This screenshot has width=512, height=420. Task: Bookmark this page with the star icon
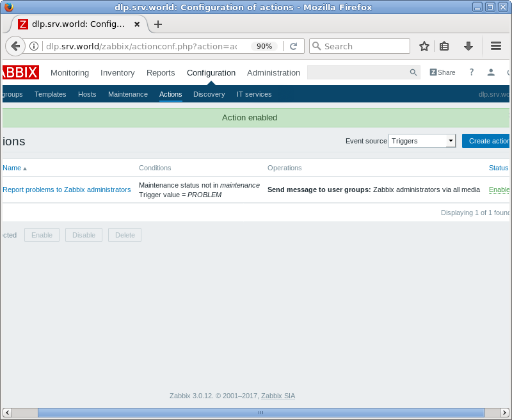[x=424, y=46]
